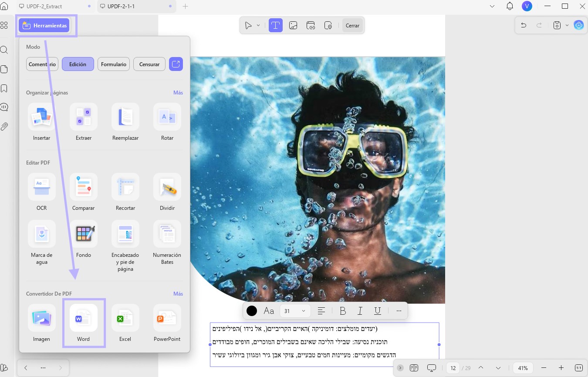
Task: Zoom in with the plus button
Action: pos(561,368)
